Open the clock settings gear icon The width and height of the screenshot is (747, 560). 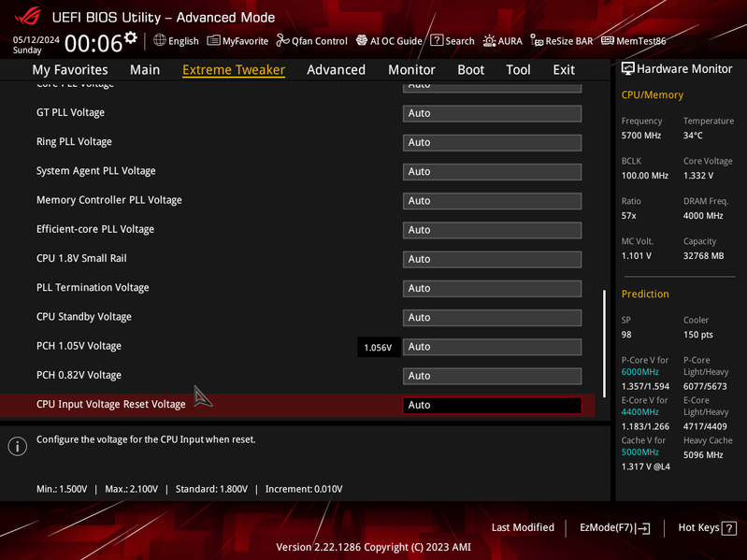(x=131, y=37)
